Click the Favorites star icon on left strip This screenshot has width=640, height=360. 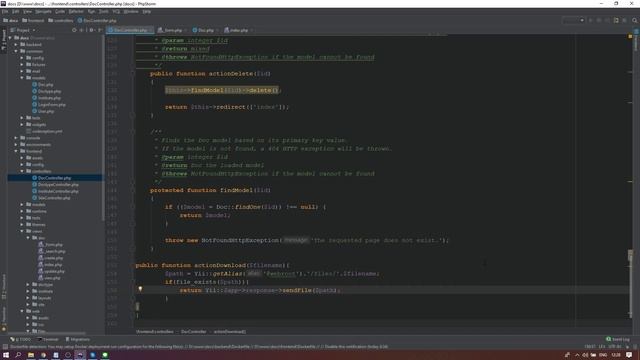click(4, 329)
